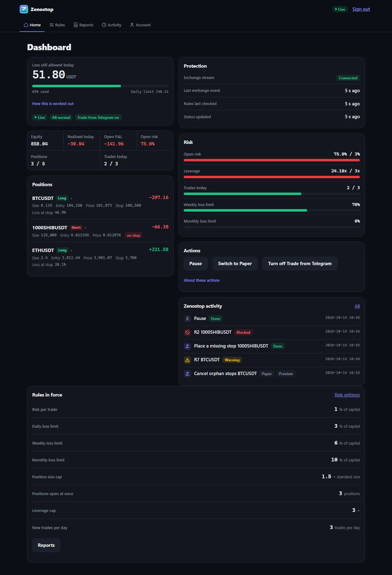Click the Zenostop logo icon

(x=24, y=9)
